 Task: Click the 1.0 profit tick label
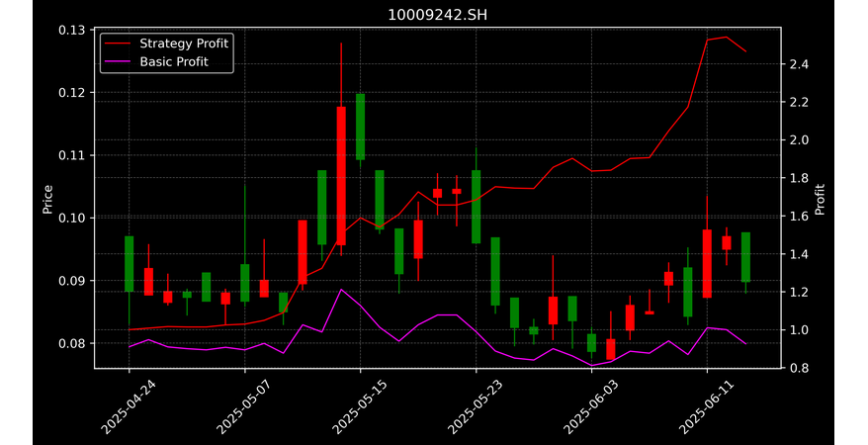pyautogui.click(x=798, y=330)
